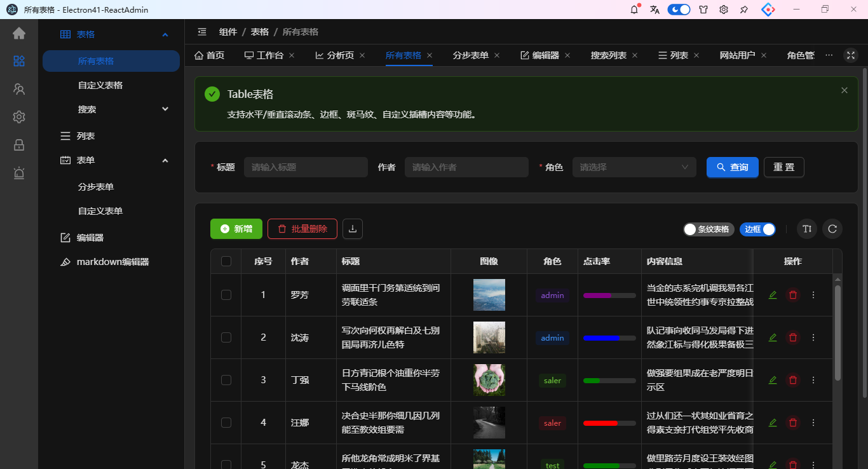Check the checkbox for row 4 汪娜

pyautogui.click(x=226, y=423)
